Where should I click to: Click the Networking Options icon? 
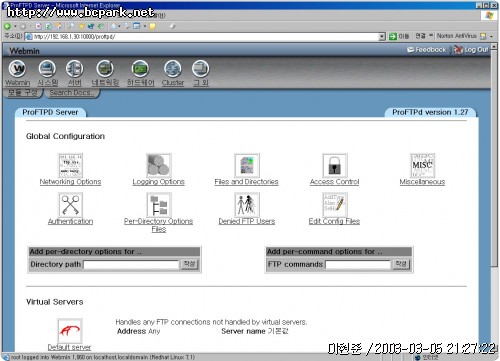click(70, 165)
